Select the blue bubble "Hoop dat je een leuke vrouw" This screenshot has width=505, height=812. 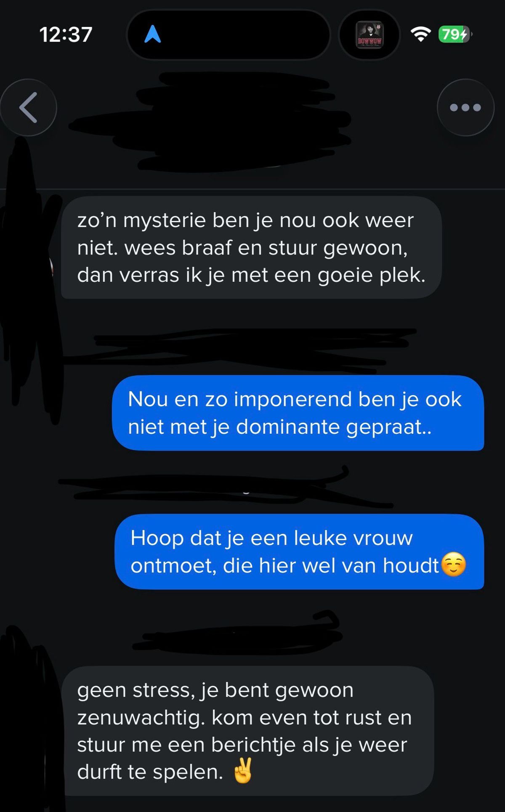point(299,552)
